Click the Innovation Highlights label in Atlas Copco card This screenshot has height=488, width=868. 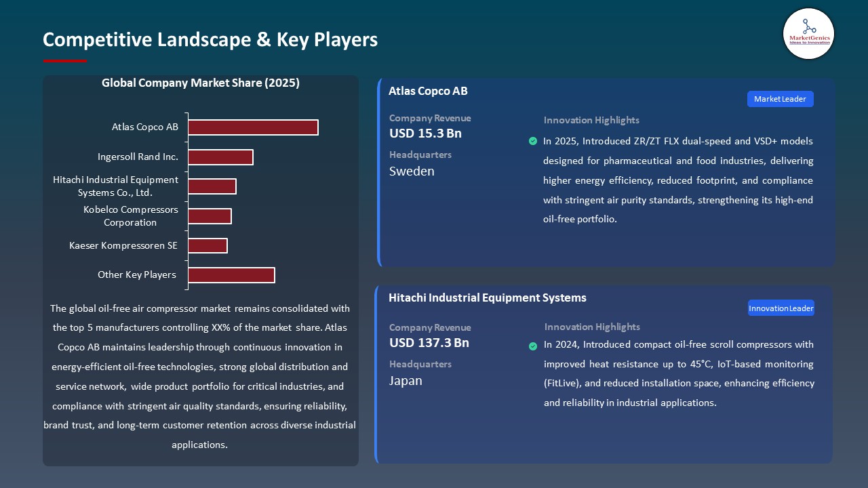[x=591, y=120]
